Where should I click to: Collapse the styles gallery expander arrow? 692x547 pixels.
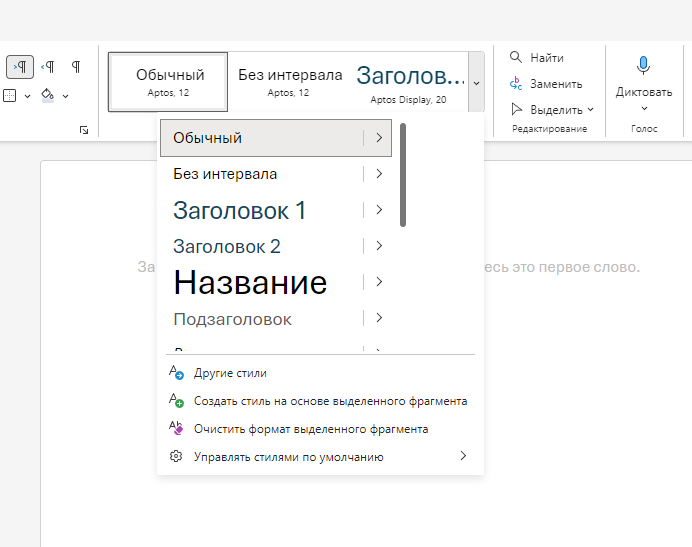pyautogui.click(x=476, y=83)
